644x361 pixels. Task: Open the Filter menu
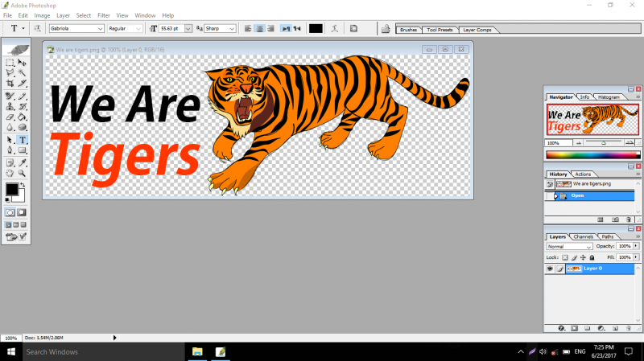[104, 15]
